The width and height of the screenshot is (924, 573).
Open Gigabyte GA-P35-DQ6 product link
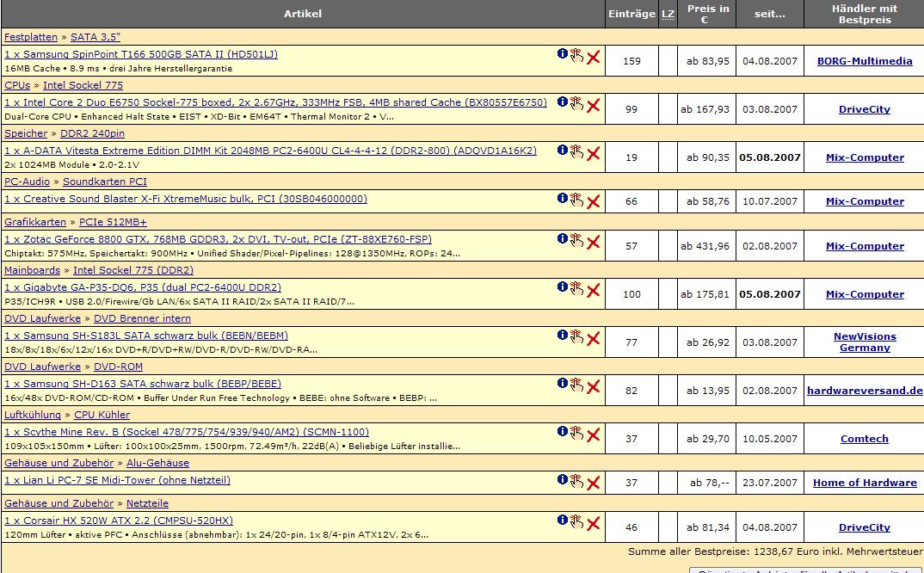[x=143, y=287]
